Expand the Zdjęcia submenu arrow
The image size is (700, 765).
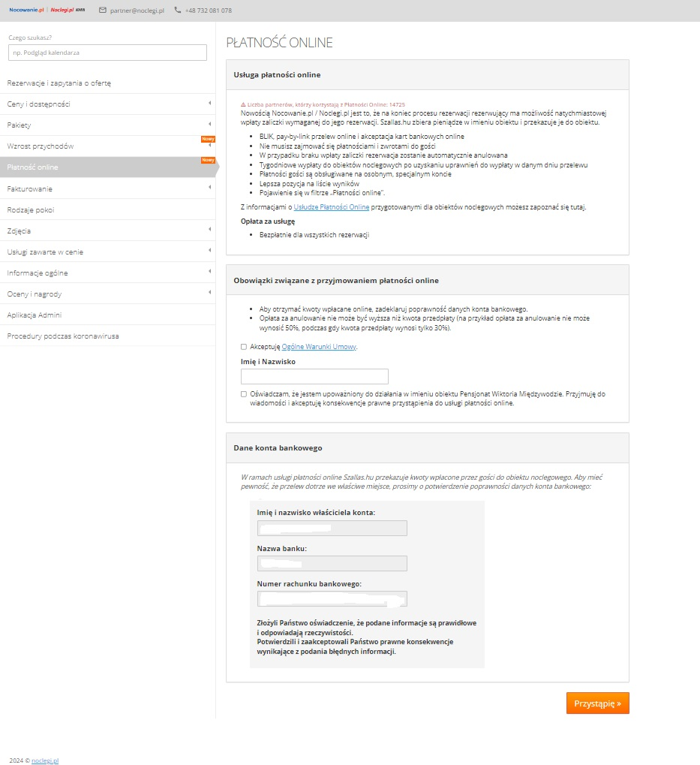click(x=209, y=230)
